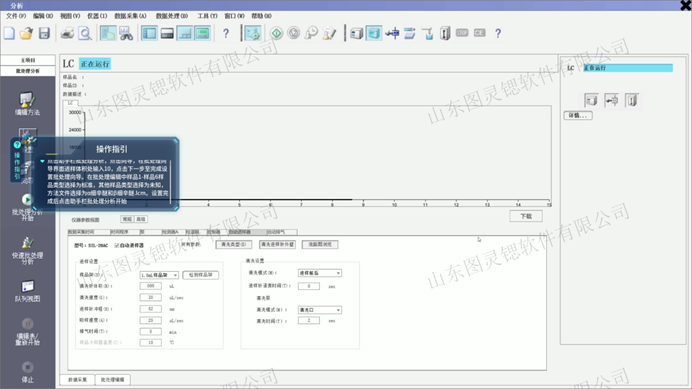Open the 数据采集(A) menu

130,16
